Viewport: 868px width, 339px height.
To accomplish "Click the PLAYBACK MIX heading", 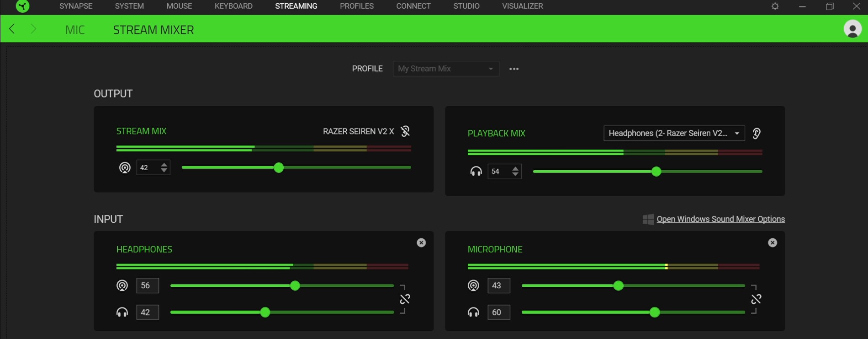I will click(x=496, y=134).
